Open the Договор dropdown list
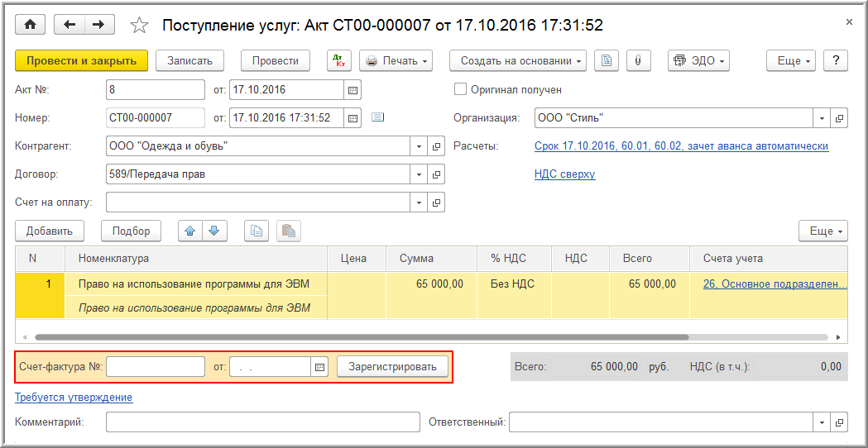The width and height of the screenshot is (868, 448). [x=419, y=174]
